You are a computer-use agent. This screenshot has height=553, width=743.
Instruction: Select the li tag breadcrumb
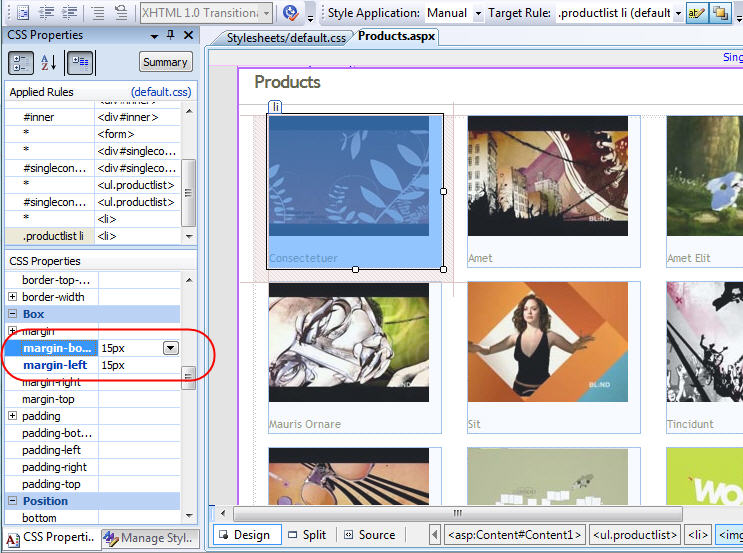coord(698,535)
